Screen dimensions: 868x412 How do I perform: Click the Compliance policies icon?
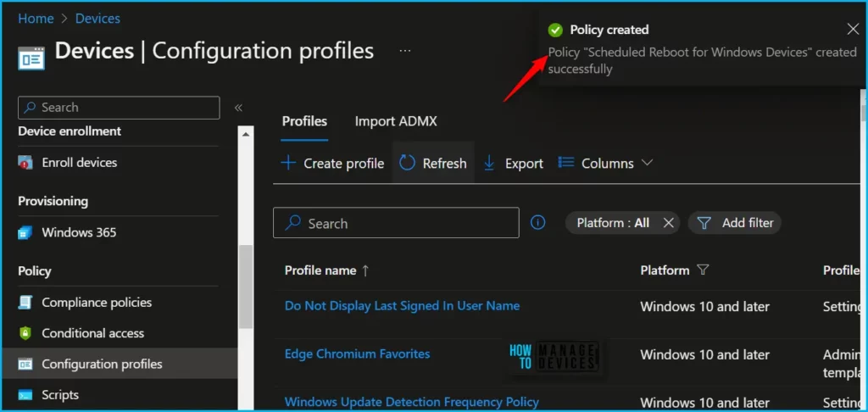coord(25,303)
